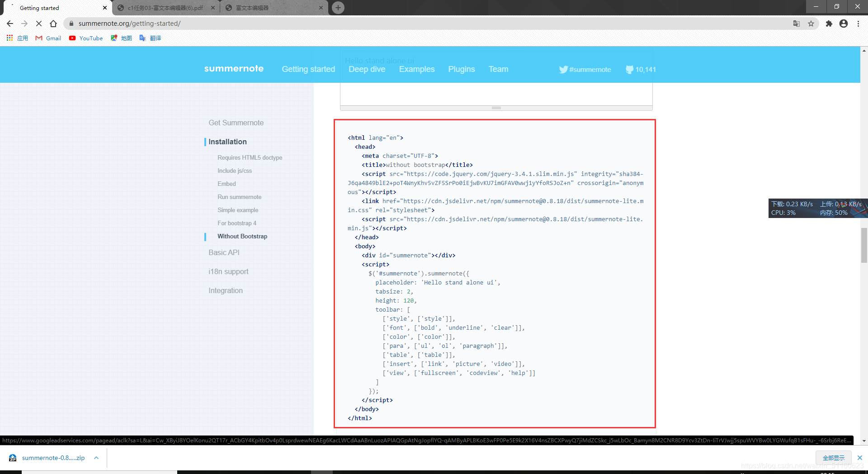Jump to Installation section
Image resolution: width=868 pixels, height=474 pixels.
point(227,142)
